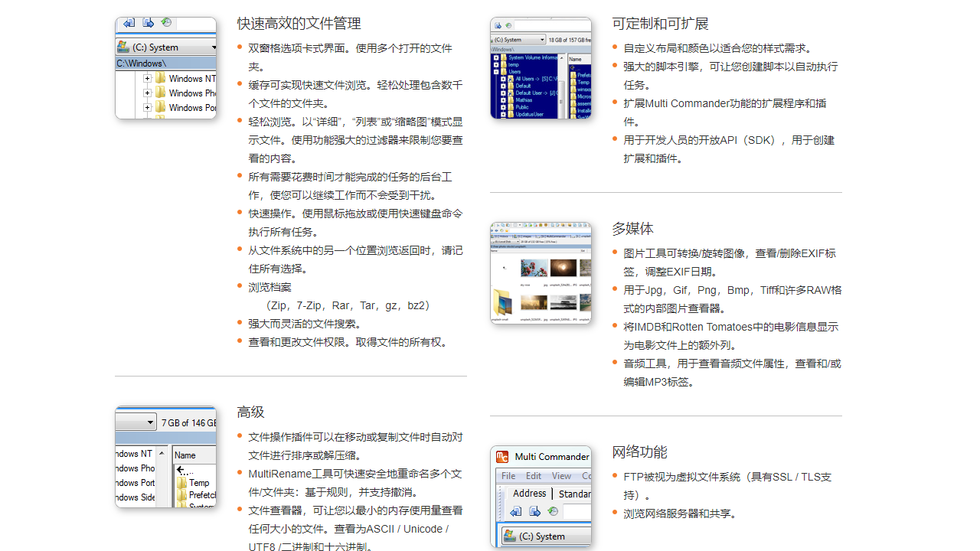Image resolution: width=980 pixels, height=551 pixels.
Task: Open the file management screenshot thumbnail
Action: (165, 67)
